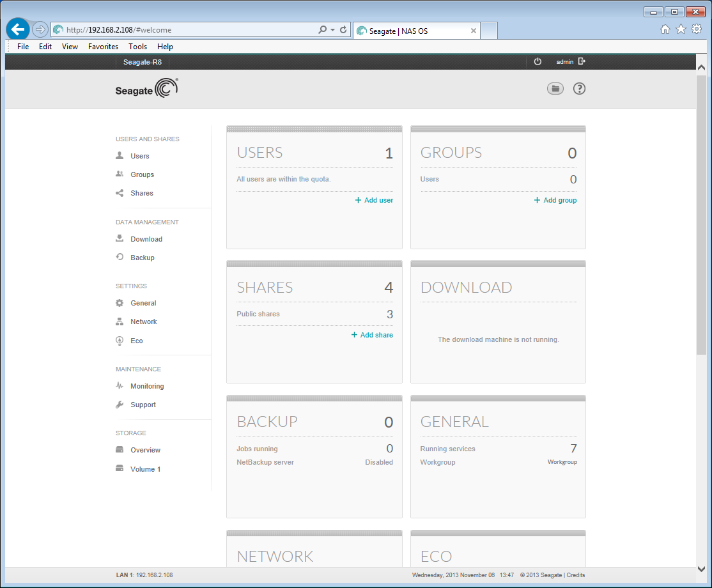The width and height of the screenshot is (712, 588).
Task: Click the admin username in top bar
Action: tap(565, 62)
